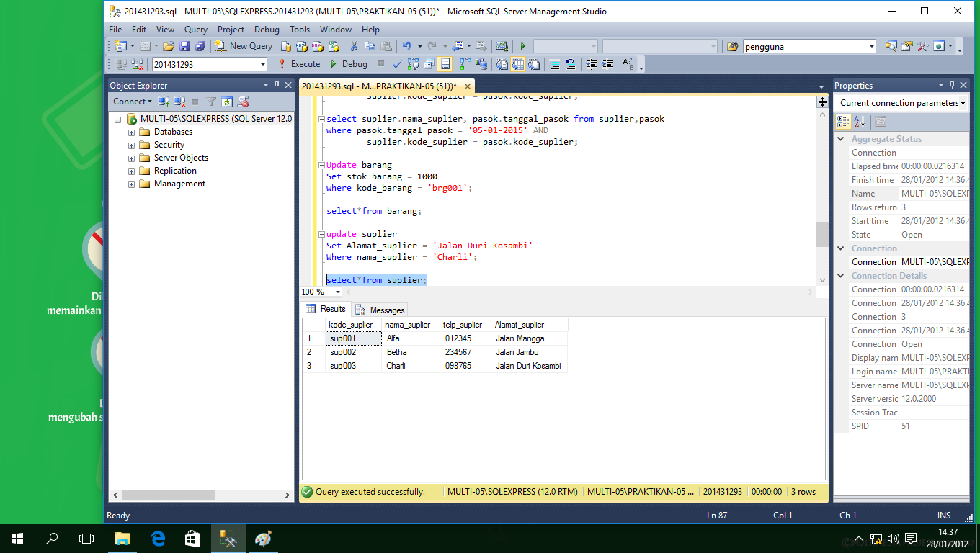This screenshot has width=980, height=553.
Task: Execute the current query
Action: 299,64
